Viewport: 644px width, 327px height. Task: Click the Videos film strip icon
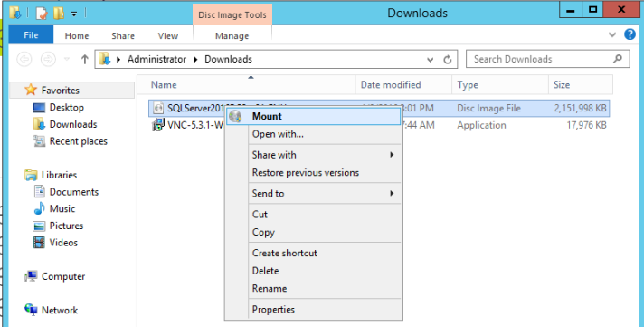(40, 243)
